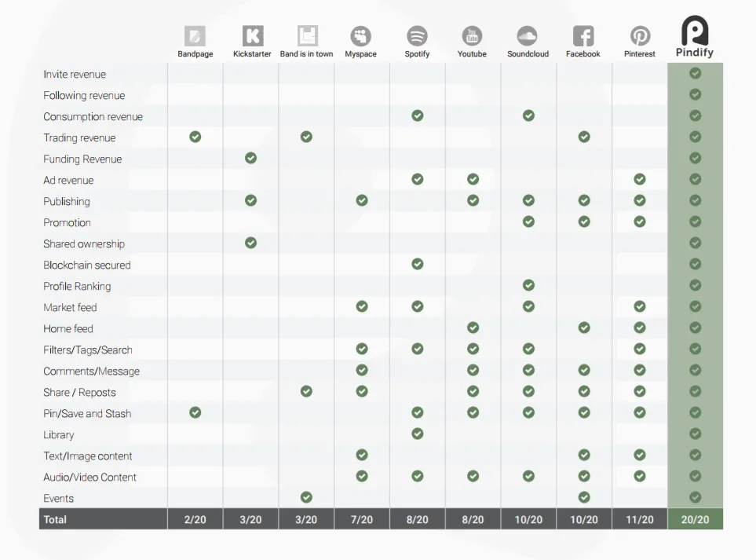756x560 pixels.
Task: Click the Facebook logo icon
Action: tap(583, 36)
